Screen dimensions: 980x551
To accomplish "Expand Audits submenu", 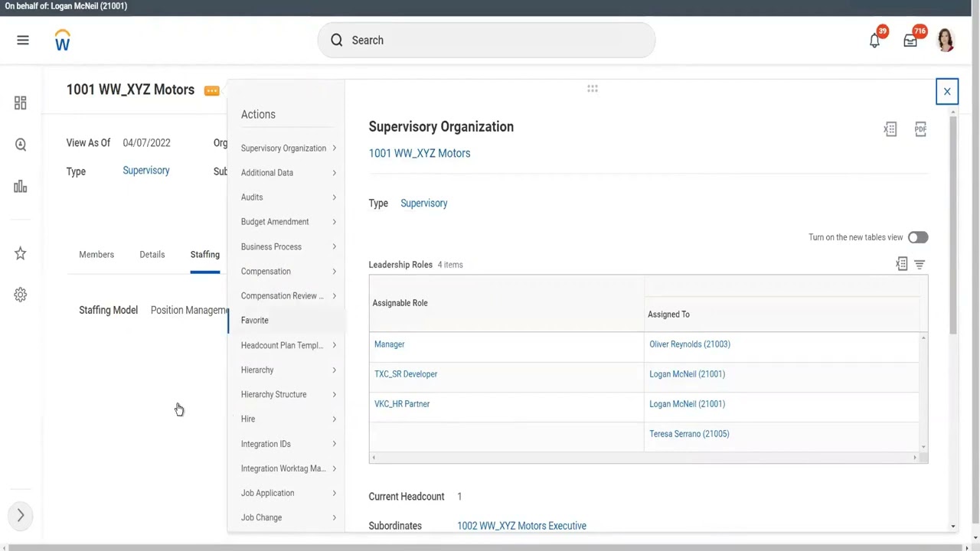I will (288, 197).
